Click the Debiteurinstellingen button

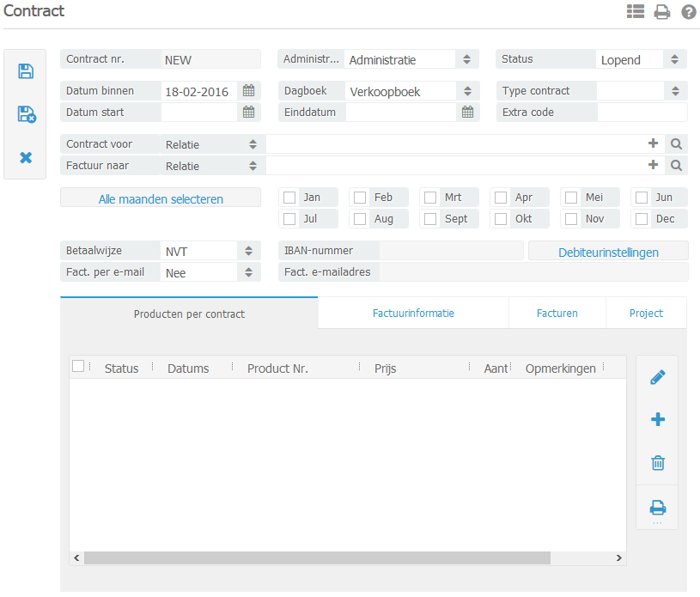click(608, 252)
